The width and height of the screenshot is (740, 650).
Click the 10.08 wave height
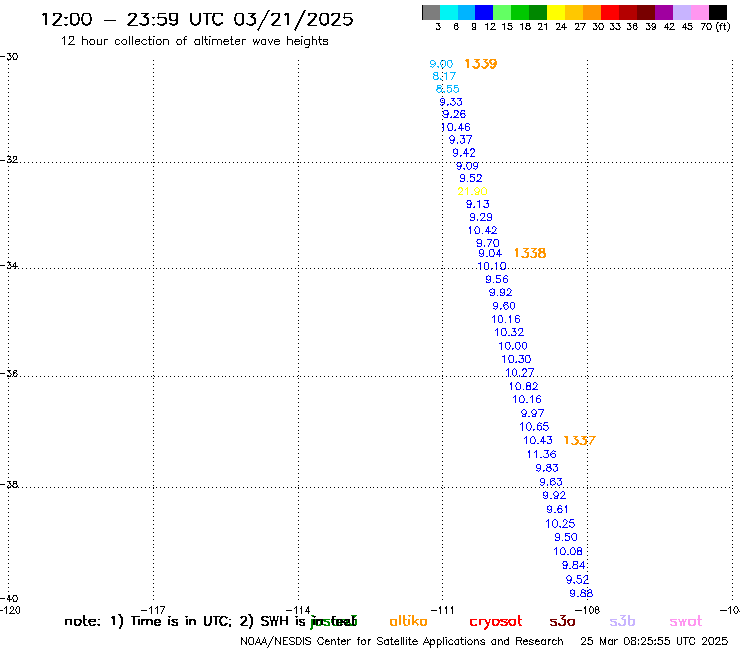[x=568, y=551]
